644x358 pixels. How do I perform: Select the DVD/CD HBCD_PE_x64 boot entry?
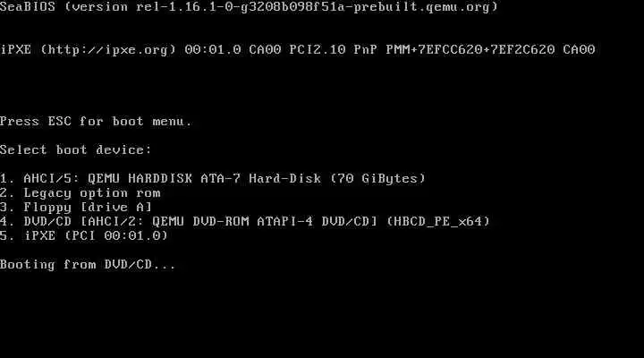pos(245,222)
